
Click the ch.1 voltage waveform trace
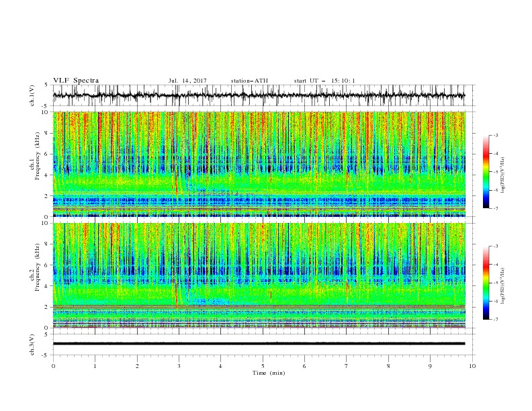(x=259, y=95)
